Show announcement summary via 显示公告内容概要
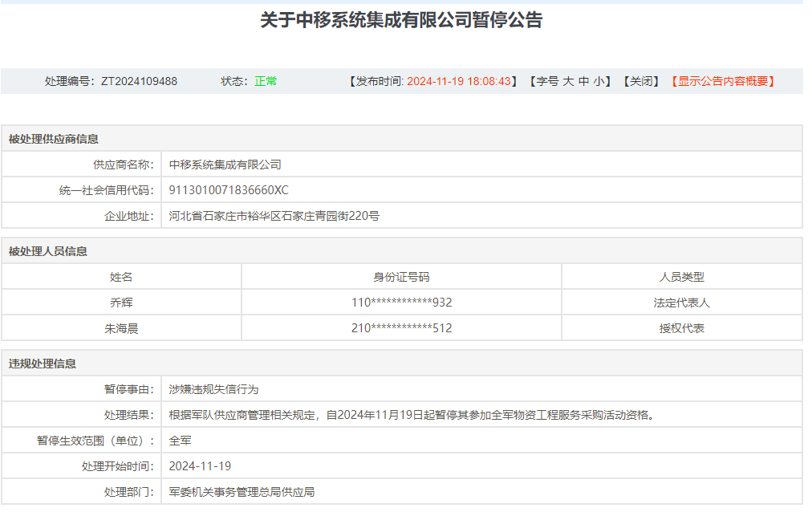This screenshot has height=512, width=812. [723, 81]
